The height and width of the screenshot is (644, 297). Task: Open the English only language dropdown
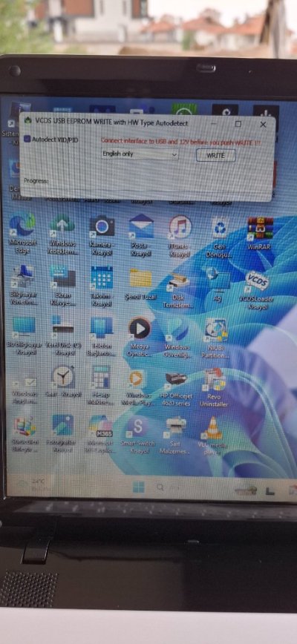140,154
